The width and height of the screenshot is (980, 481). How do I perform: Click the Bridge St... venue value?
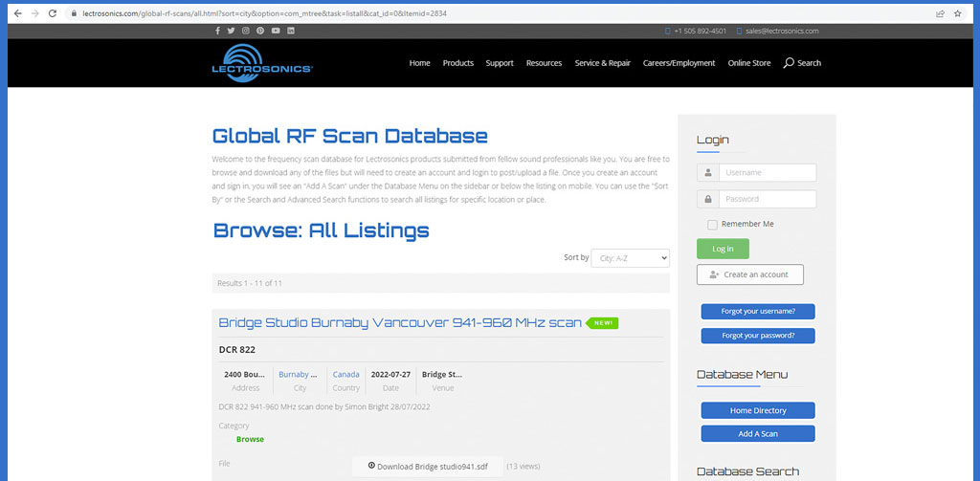pyautogui.click(x=442, y=375)
